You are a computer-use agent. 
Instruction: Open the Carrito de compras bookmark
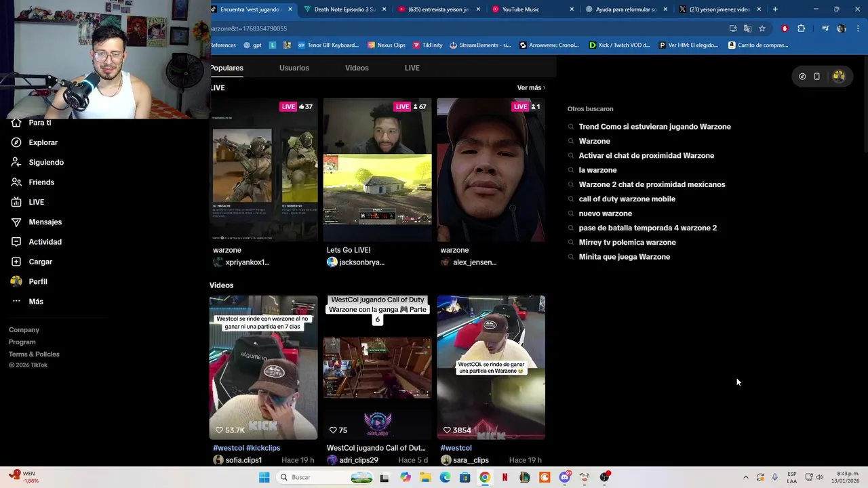click(757, 45)
